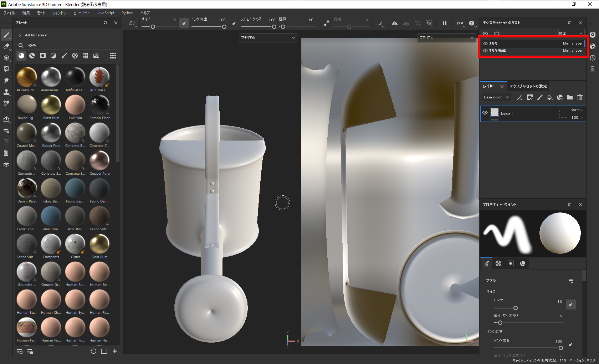Toggle lazy mouse icon in top toolbar
Image resolution: width=599 pixels, height=364 pixels.
click(x=327, y=23)
